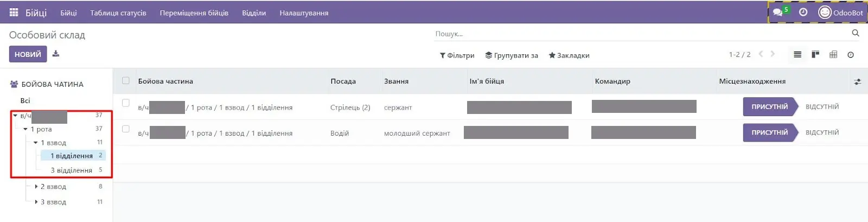Click the Водій position cell
The height and width of the screenshot is (222, 868).
340,133
